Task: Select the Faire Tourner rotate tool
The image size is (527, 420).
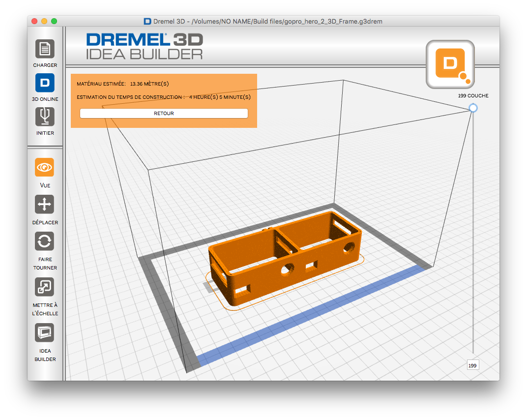Action: pos(45,241)
